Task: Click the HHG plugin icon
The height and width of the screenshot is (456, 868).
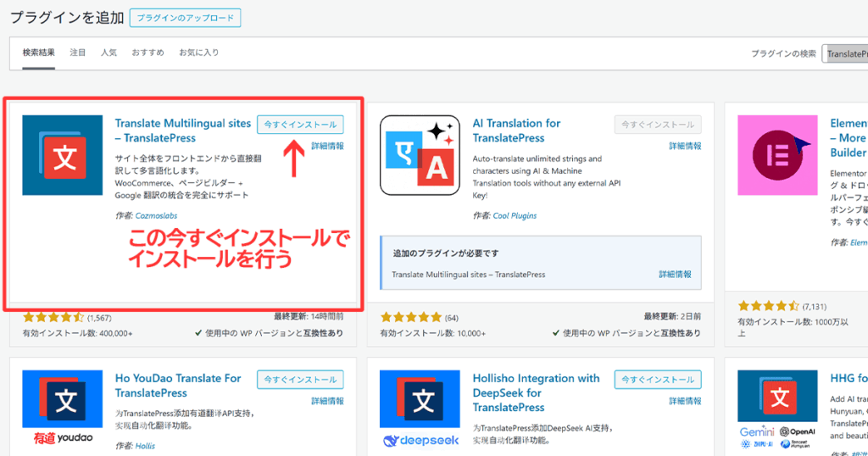Action: [777, 410]
